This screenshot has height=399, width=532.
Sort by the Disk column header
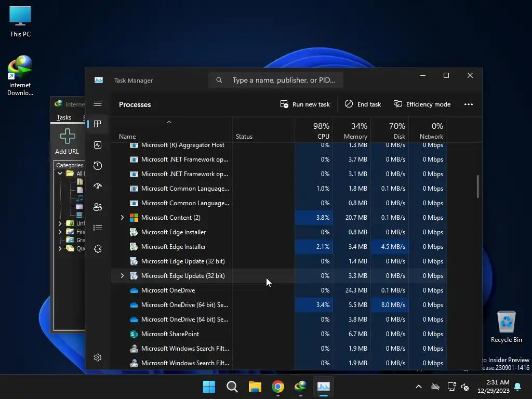tap(390, 131)
